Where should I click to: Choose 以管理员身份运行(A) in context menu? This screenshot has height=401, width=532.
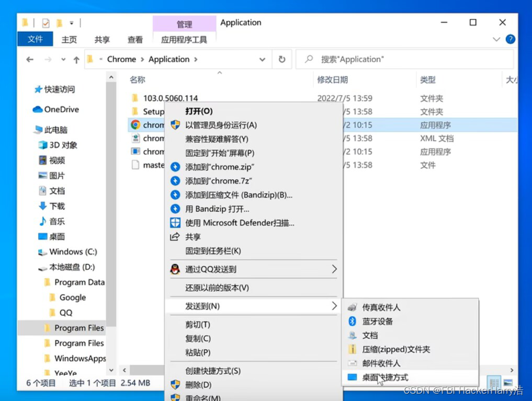click(221, 125)
